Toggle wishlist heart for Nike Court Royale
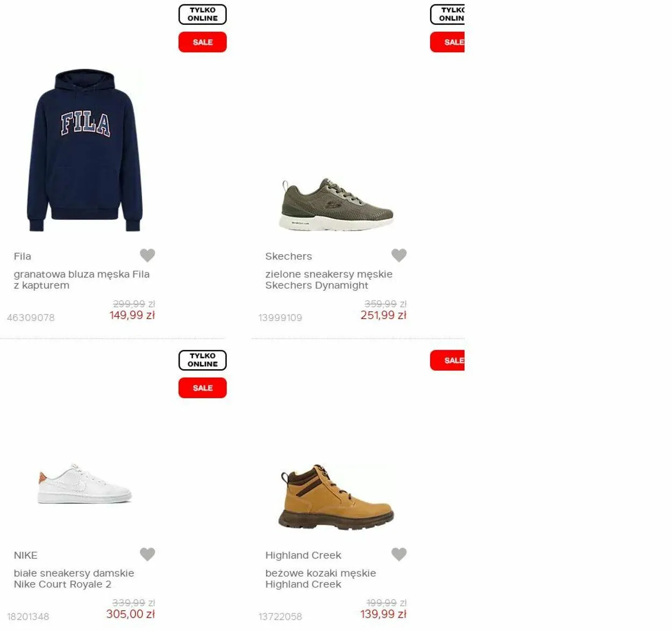The width and height of the screenshot is (672, 631). coord(147,554)
